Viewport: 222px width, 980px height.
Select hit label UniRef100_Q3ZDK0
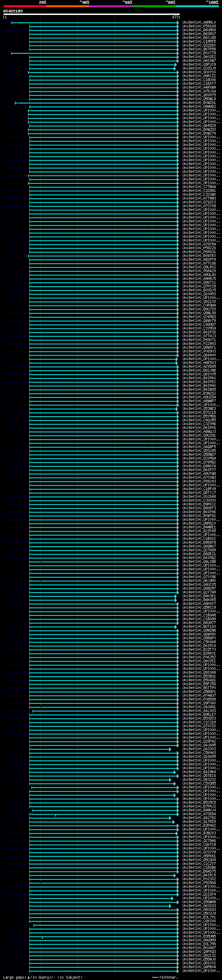(x=199, y=45)
